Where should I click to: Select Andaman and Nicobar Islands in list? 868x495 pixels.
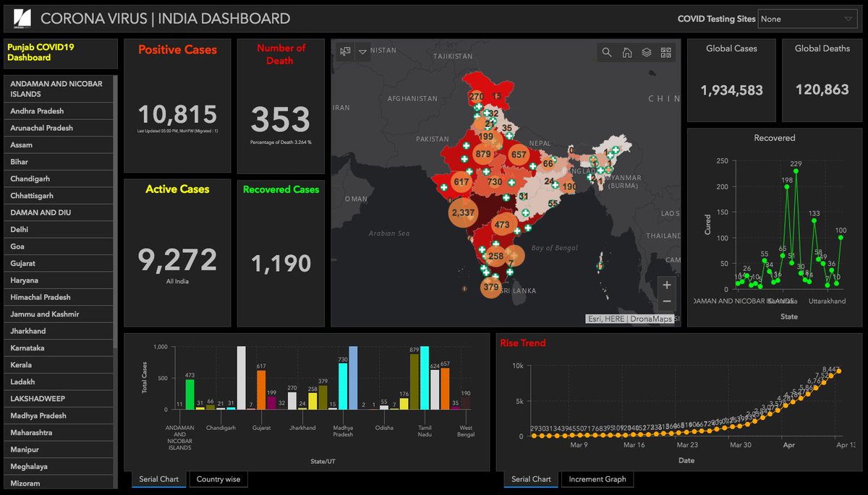[58, 89]
